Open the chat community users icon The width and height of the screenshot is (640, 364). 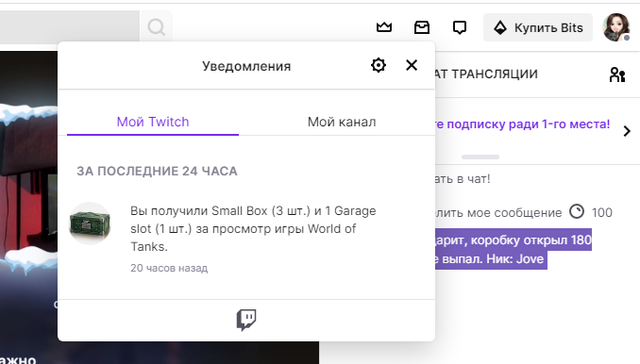[616, 74]
